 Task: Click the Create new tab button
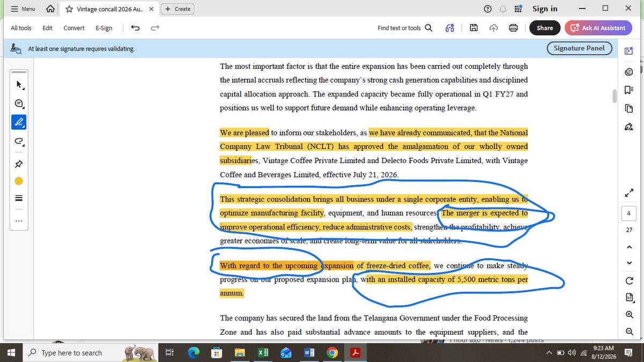tap(178, 9)
